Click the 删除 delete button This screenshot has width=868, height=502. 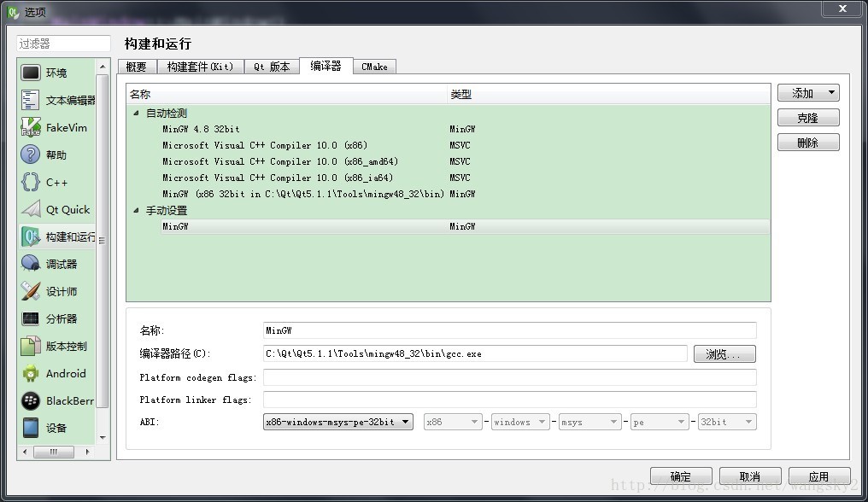808,143
